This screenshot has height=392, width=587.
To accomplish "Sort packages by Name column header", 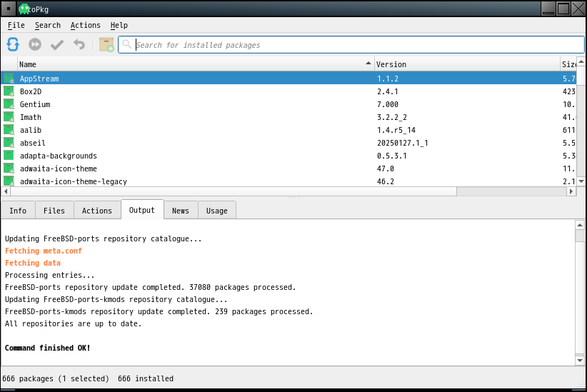I will click(x=196, y=64).
